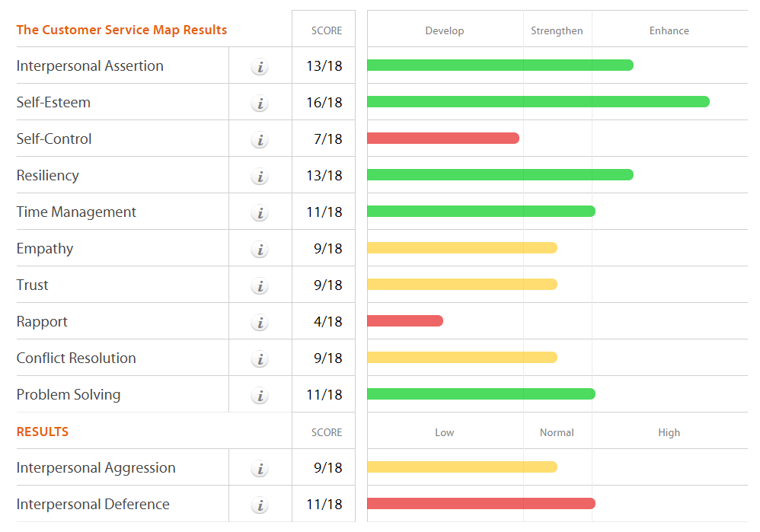This screenshot has height=532, width=760.
Task: Click the Trust row info icon
Action: click(x=260, y=285)
